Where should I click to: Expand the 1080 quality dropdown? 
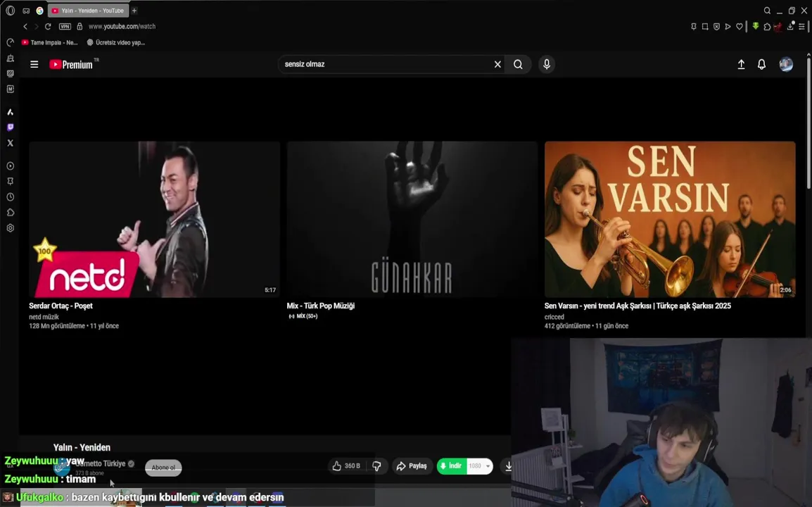click(480, 466)
